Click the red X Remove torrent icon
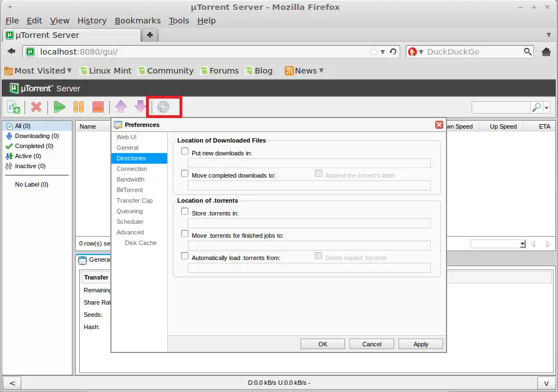 pos(36,107)
